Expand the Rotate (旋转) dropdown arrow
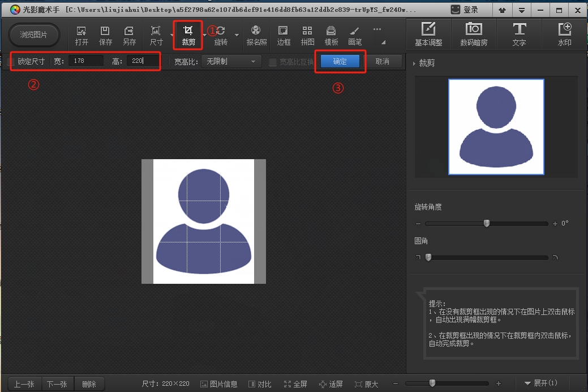 [x=237, y=35]
